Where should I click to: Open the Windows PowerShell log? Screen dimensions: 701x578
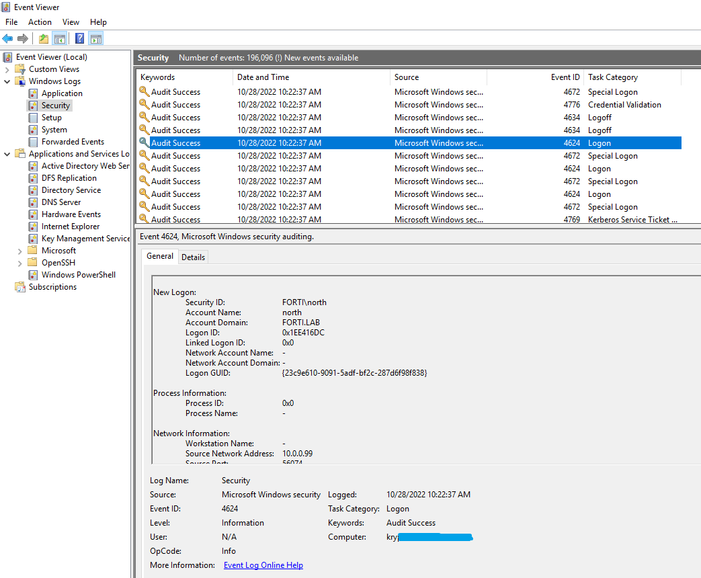78,275
